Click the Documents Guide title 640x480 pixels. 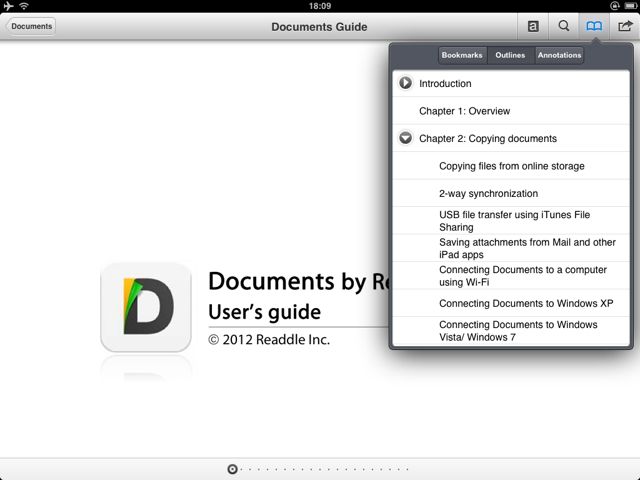pos(319,27)
